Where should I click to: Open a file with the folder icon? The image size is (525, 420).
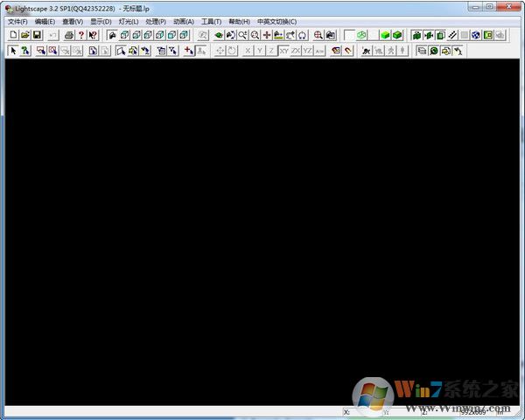point(25,35)
